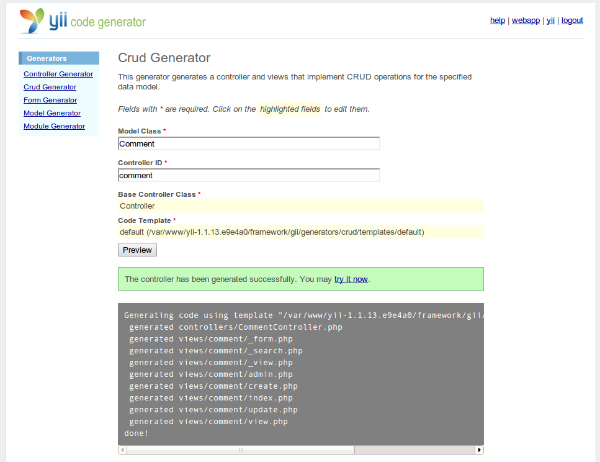Edit the Base Controller Class highlighted field
Image resolution: width=600 pixels, height=462 pixels.
point(301,206)
